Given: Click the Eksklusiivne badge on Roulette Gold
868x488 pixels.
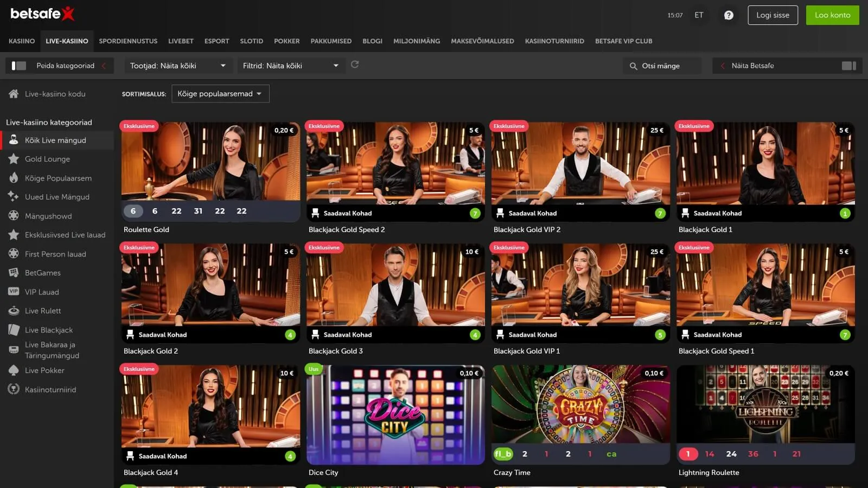Looking at the screenshot, I should (x=139, y=126).
